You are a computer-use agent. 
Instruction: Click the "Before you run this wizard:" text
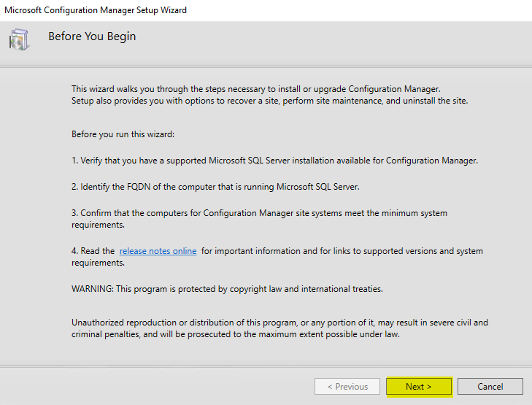point(123,134)
